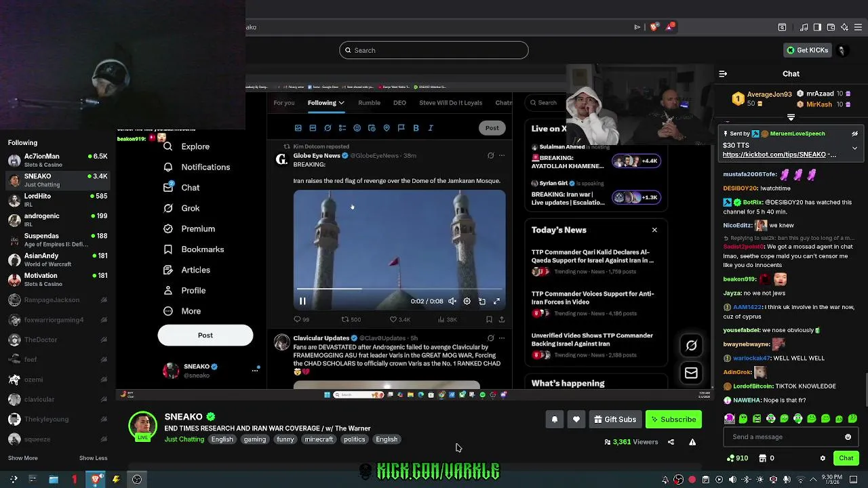The image size is (868, 488).
Task: Click the white Post button in X sidebar
Action: point(205,335)
